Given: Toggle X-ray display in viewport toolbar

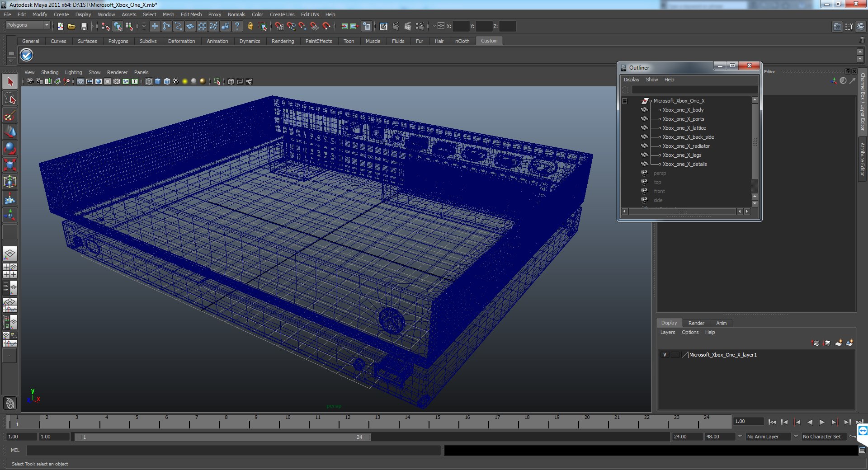Looking at the screenshot, I should coord(231,81).
